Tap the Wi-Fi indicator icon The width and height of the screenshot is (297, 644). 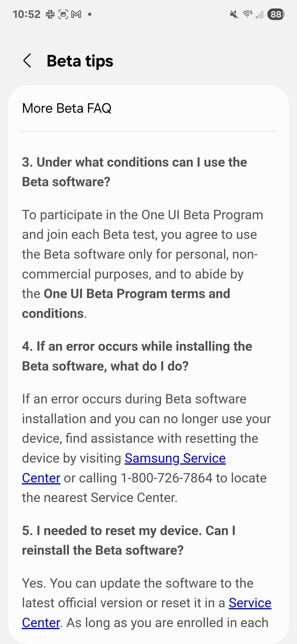[247, 14]
